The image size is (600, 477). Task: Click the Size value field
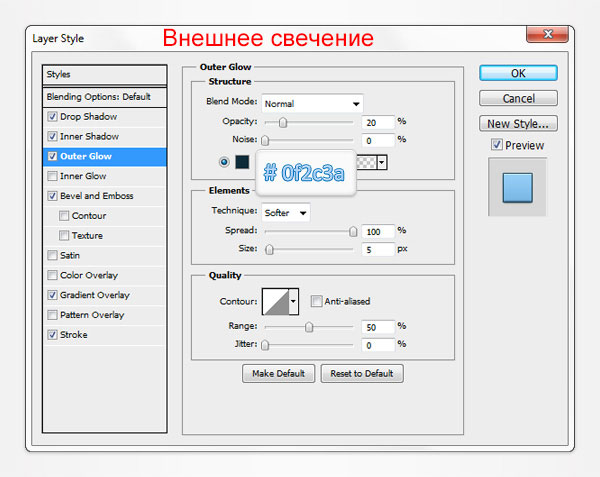pos(378,249)
